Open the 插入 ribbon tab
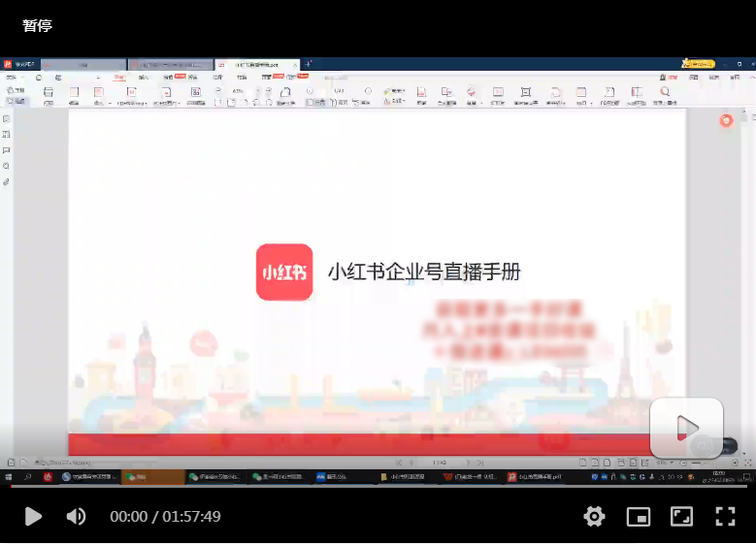 [x=144, y=78]
